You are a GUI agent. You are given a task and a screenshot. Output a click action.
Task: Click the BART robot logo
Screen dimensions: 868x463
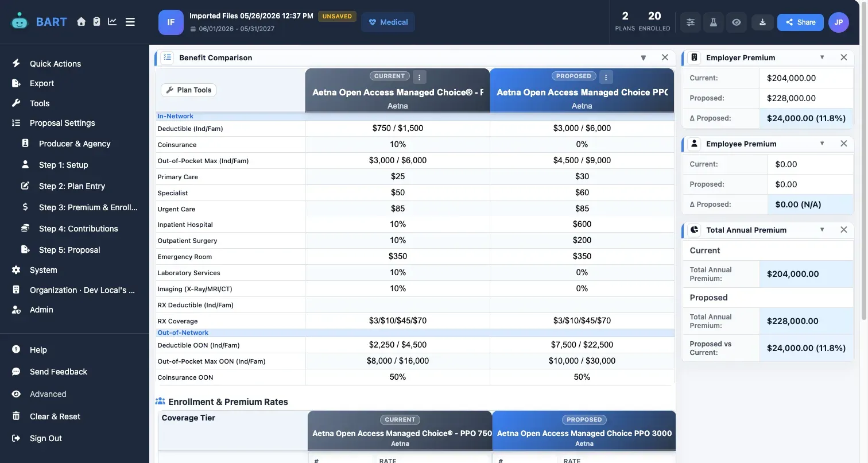click(x=20, y=22)
